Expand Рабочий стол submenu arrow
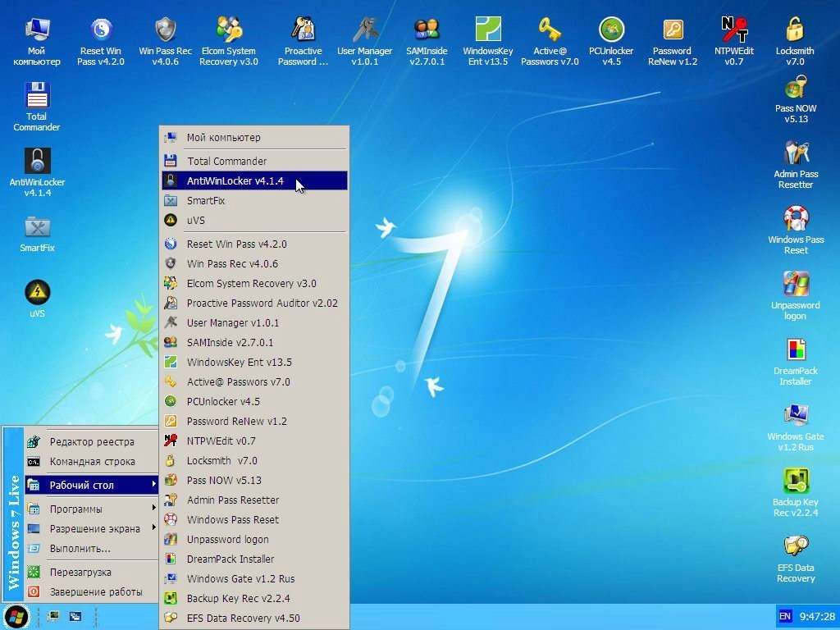Screen dimensions: 840x630 153,484
